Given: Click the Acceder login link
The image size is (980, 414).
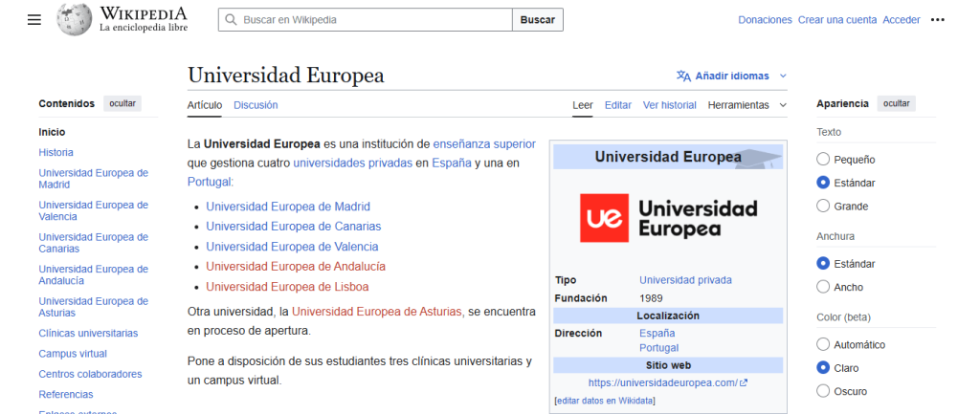Looking at the screenshot, I should [902, 20].
